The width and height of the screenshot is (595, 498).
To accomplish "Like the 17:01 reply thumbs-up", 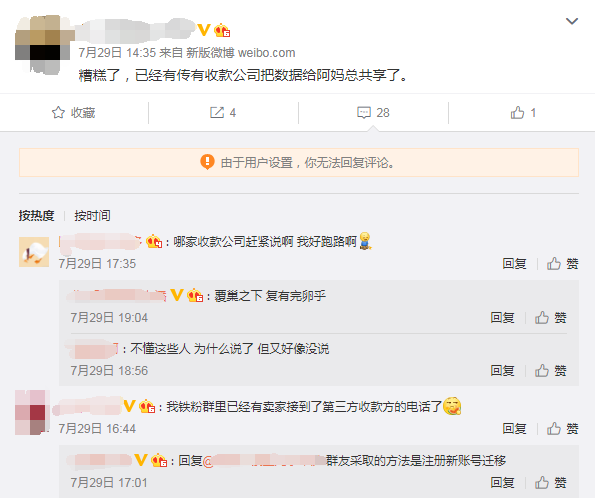I will 541,482.
